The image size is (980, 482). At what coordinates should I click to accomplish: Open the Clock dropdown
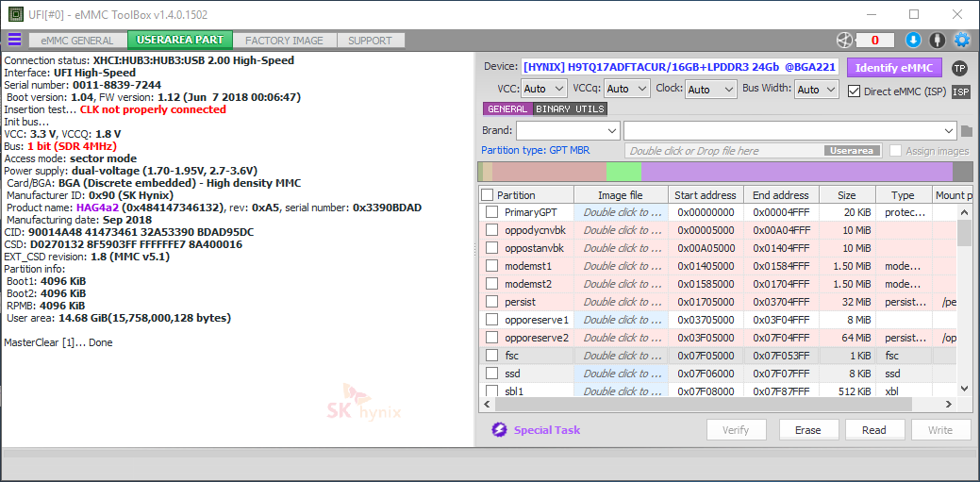pos(711,90)
